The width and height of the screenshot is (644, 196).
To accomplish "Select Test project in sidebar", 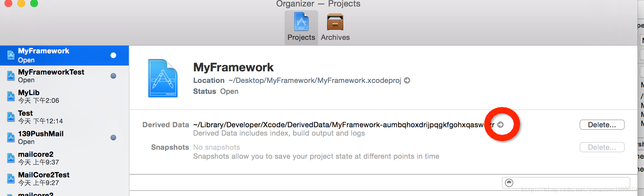I will (64, 117).
